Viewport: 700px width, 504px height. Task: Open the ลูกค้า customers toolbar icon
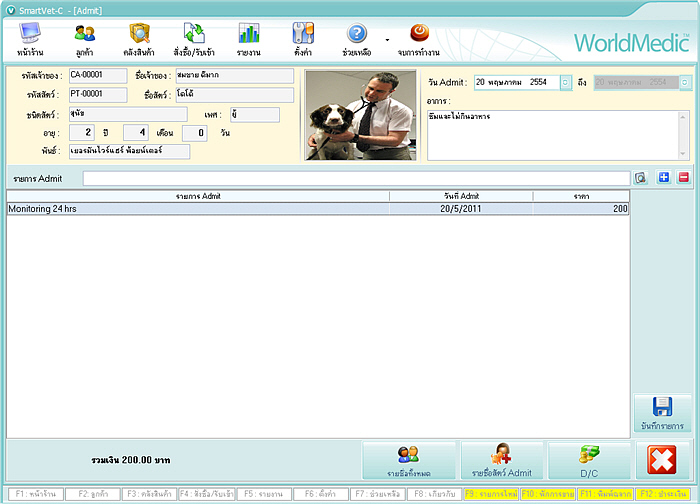85,38
